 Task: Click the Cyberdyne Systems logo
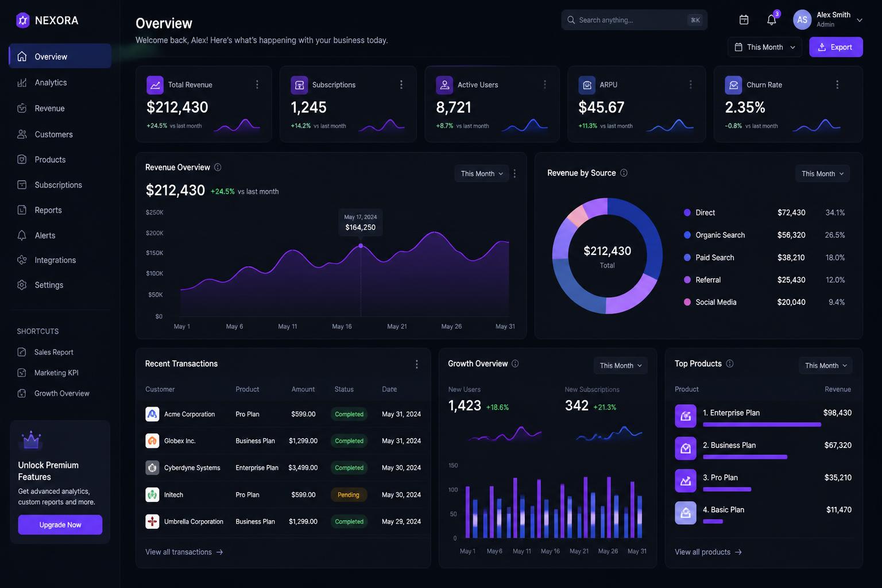pyautogui.click(x=152, y=468)
